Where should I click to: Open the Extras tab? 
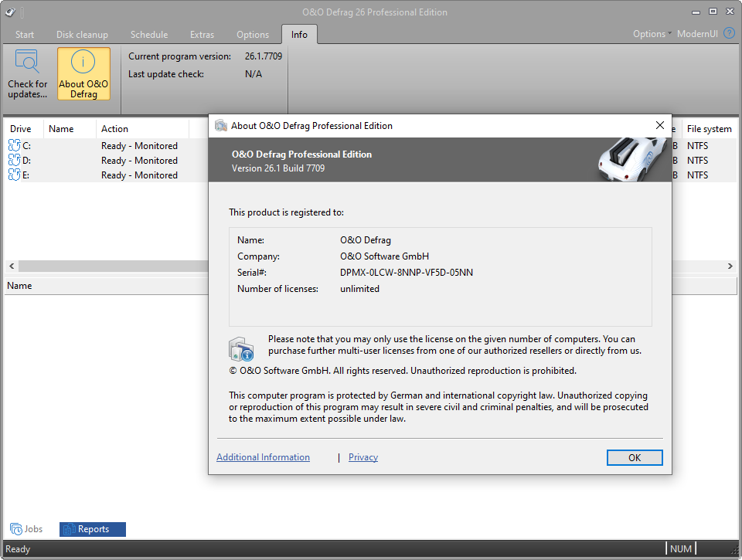pos(202,35)
